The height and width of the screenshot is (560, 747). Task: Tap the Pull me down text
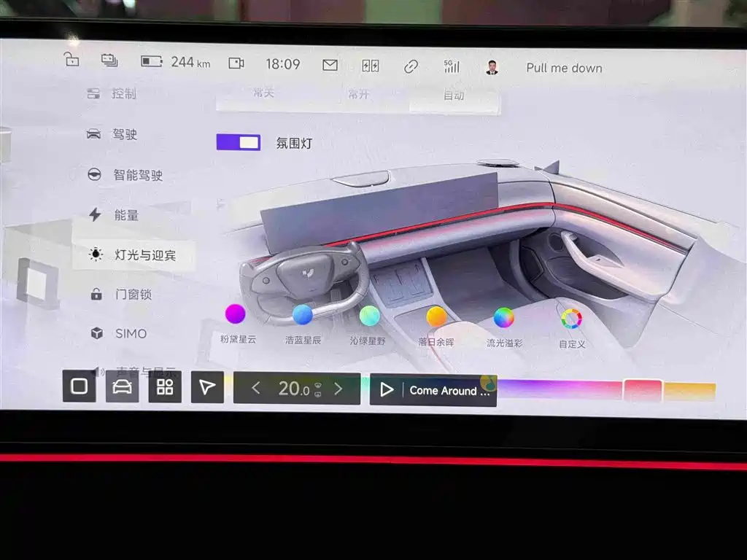[564, 68]
